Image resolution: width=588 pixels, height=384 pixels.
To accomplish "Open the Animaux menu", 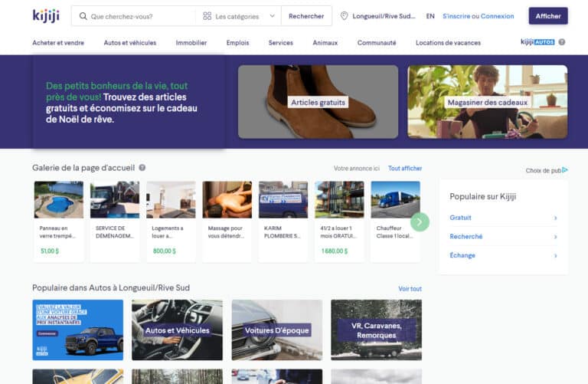I will pyautogui.click(x=325, y=43).
